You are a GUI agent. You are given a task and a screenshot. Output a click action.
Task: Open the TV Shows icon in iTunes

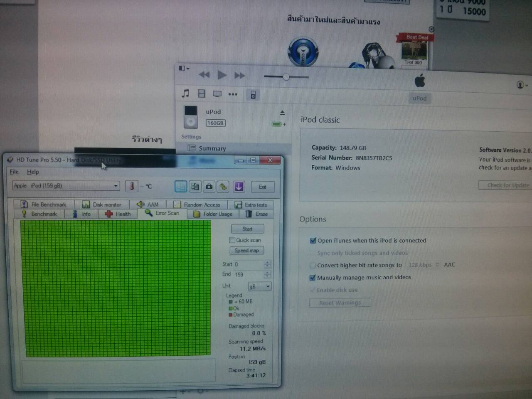pos(217,94)
